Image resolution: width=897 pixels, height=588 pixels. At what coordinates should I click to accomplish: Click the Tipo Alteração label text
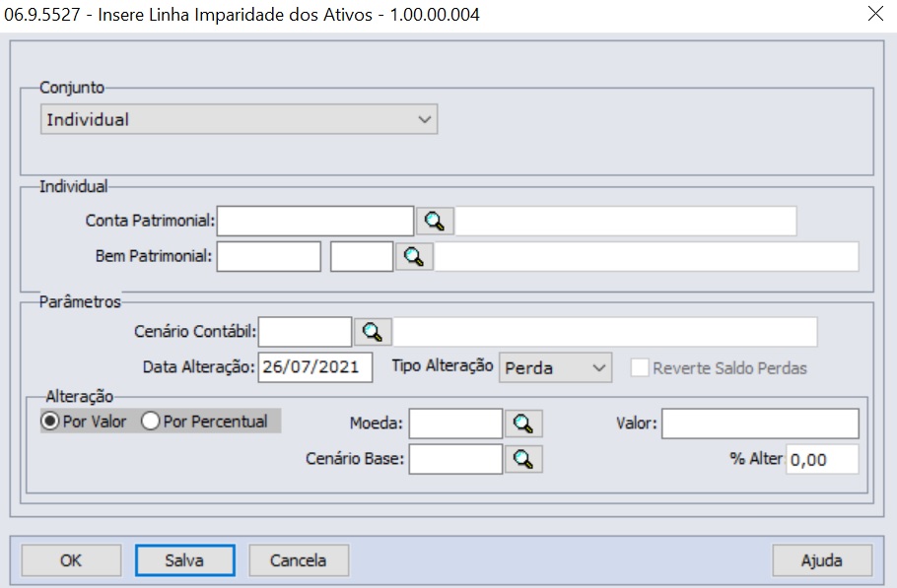[x=443, y=365]
